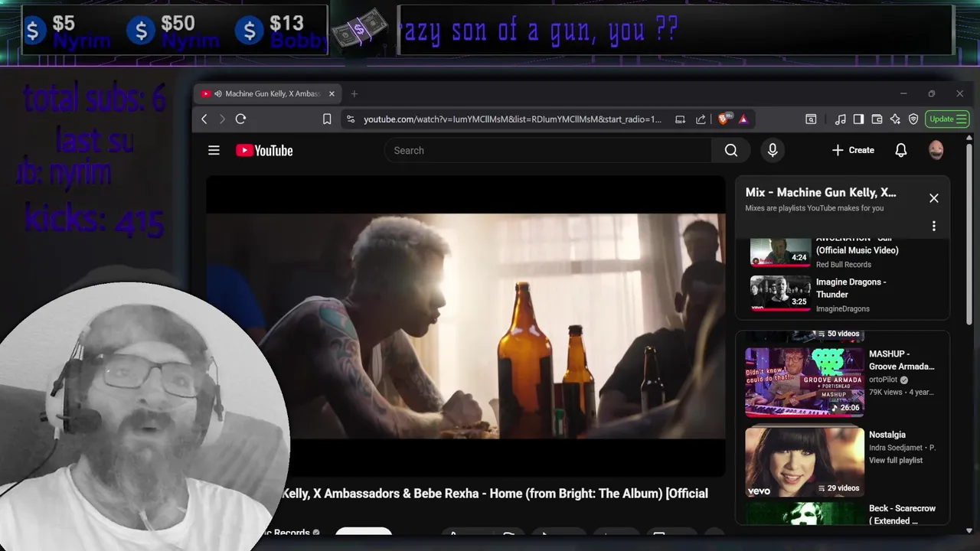
Task: Click the MASHUP - Groove Armada title
Action: tap(902, 360)
